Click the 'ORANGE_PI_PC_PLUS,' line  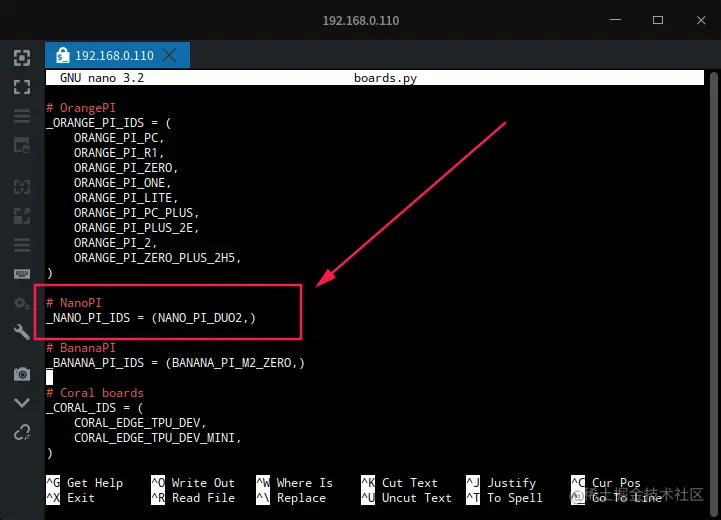coord(136,213)
